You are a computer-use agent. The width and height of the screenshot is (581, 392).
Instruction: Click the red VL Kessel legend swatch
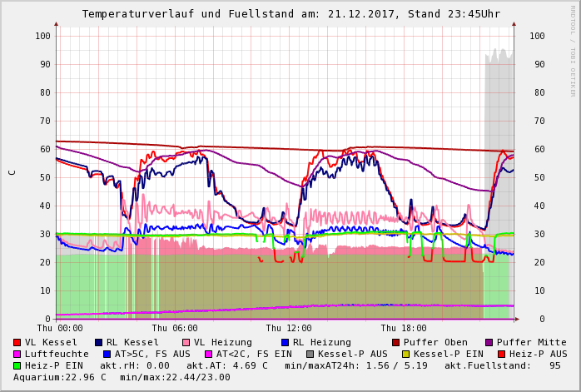pyautogui.click(x=17, y=342)
